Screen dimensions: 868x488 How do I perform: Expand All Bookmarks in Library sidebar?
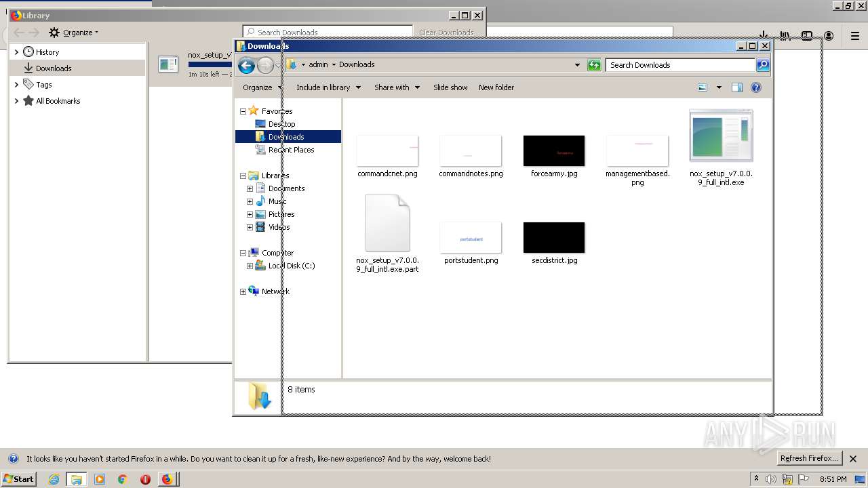click(x=16, y=101)
